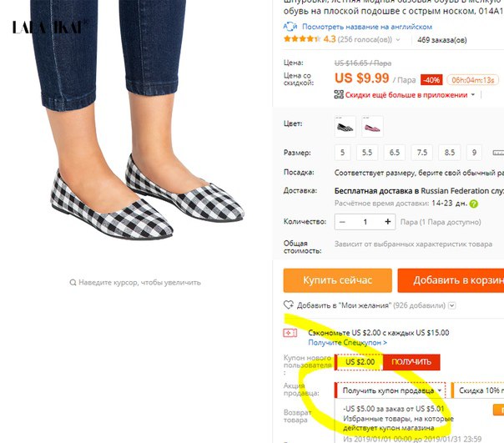
Task: Click the Купить сейчас button
Action: (337, 280)
